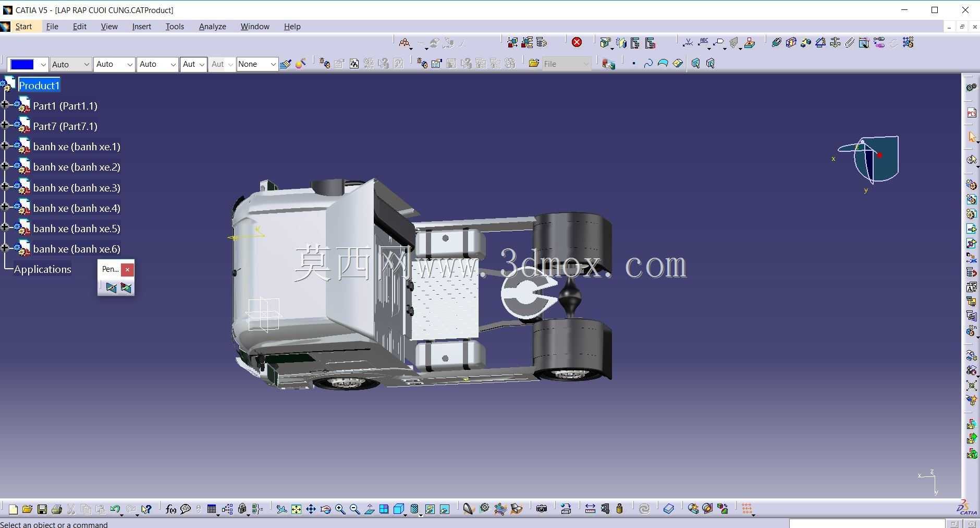Screen dimensions: 980x528
Task: Open the Start menu
Action: [x=23, y=27]
